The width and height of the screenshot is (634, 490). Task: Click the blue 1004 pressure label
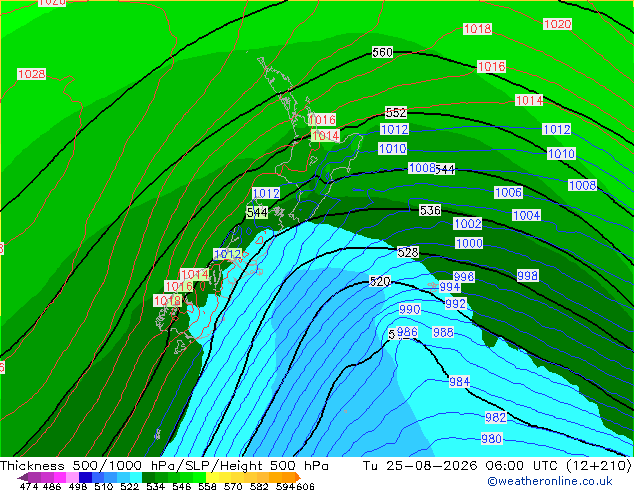pos(526,215)
